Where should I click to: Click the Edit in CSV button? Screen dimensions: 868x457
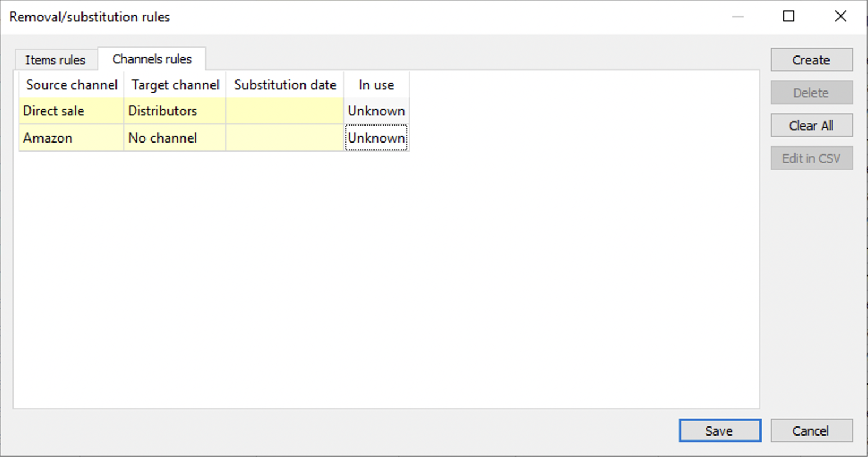tap(811, 158)
